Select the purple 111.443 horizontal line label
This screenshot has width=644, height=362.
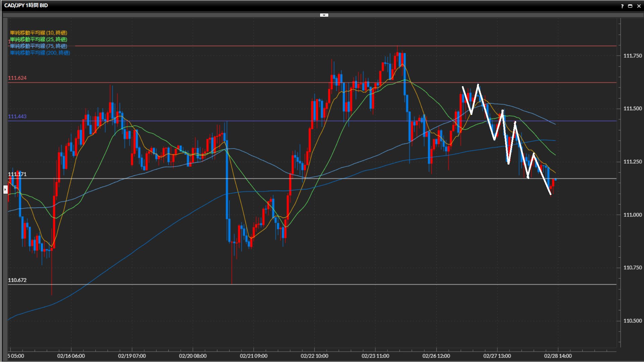click(17, 116)
